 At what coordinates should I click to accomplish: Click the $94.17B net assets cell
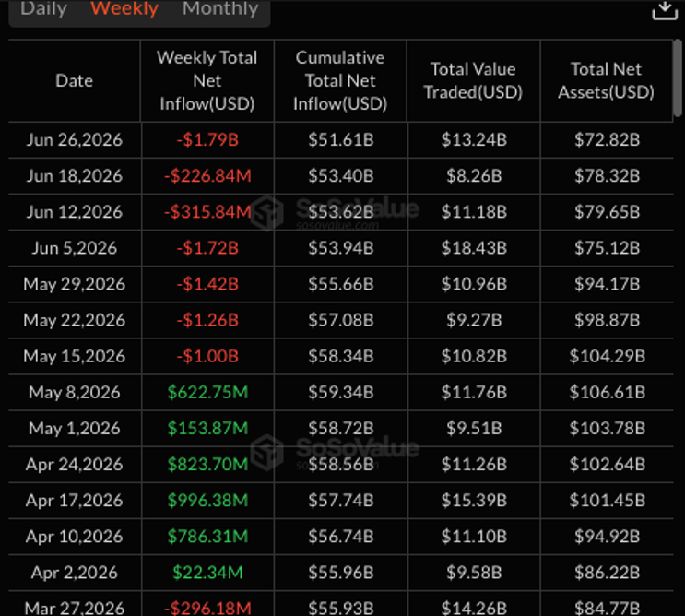click(608, 284)
